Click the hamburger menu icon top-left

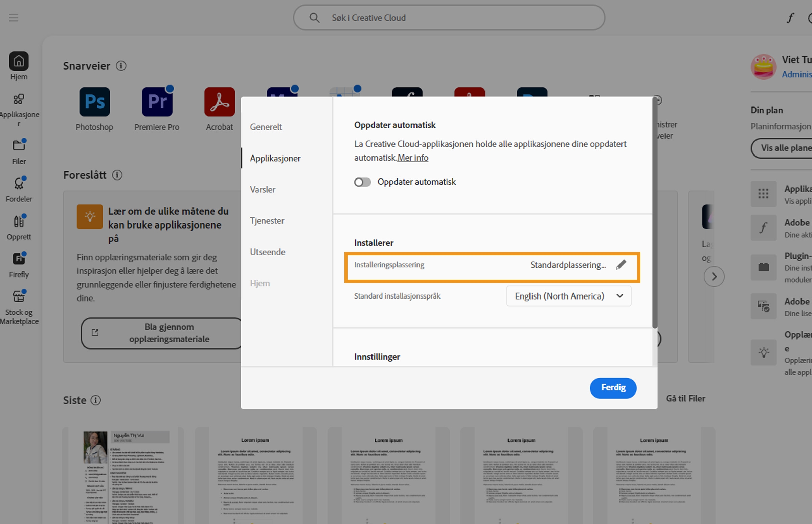[14, 17]
